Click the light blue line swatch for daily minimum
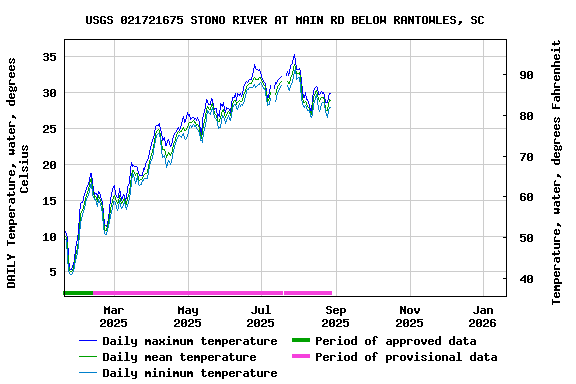 (x=88, y=373)
